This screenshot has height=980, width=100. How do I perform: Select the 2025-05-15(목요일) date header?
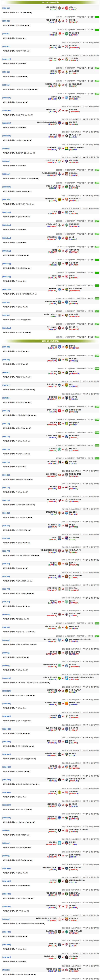tap(50, 341)
